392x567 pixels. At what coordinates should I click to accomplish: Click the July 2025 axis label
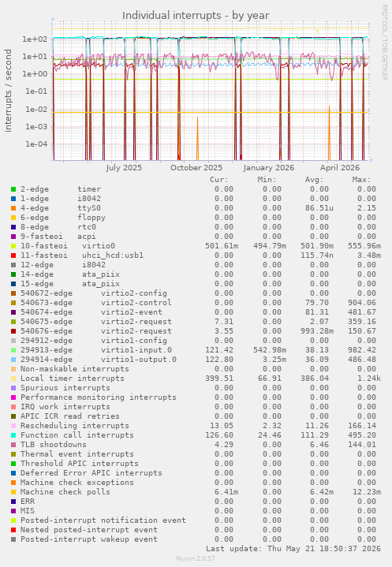click(124, 168)
